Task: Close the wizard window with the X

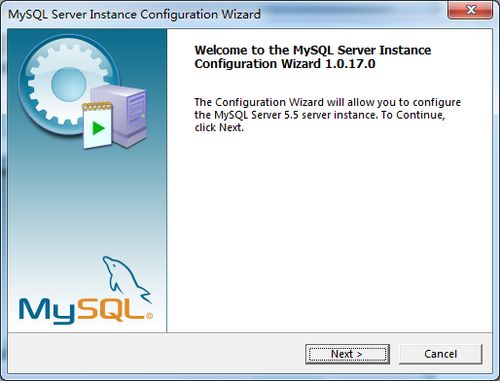Action: 471,10
